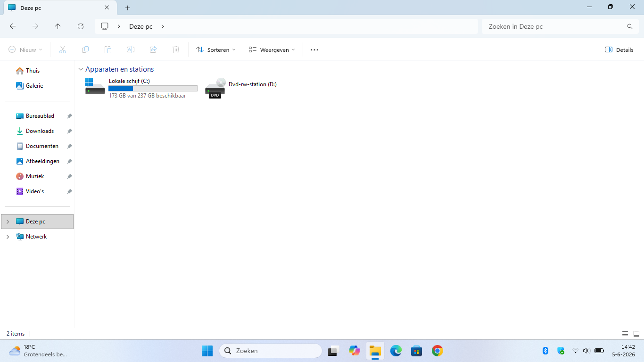The height and width of the screenshot is (362, 644).
Task: Unpin Documenten using its pin icon
Action: tap(69, 146)
